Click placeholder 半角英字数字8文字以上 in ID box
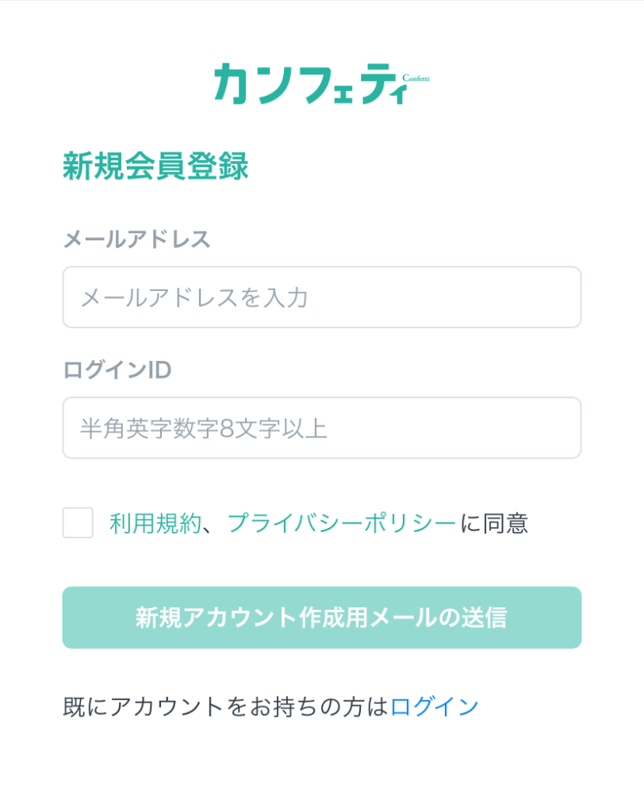Image resolution: width=644 pixels, height=812 pixels. (x=203, y=429)
